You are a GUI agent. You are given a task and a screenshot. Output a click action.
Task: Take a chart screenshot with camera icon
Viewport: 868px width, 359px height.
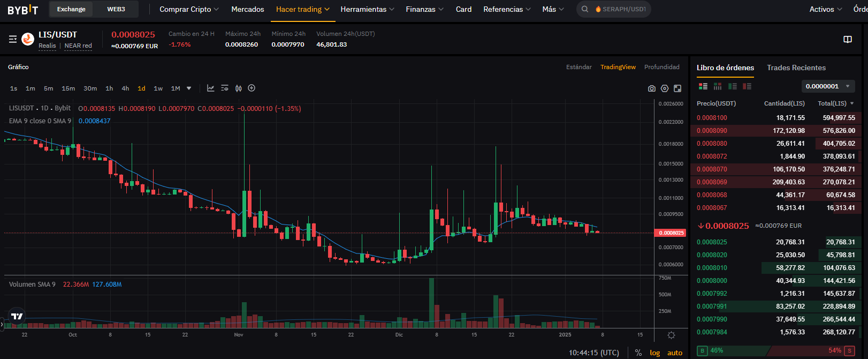[652, 88]
